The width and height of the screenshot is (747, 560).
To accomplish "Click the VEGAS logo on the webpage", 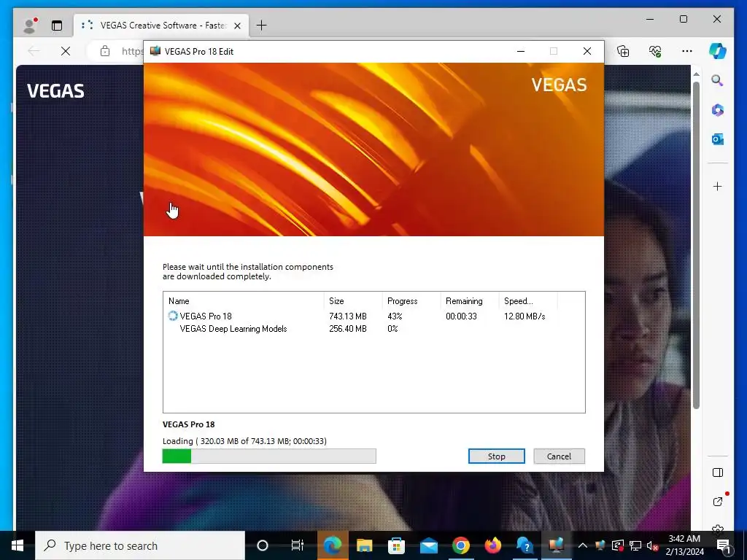I will [55, 91].
